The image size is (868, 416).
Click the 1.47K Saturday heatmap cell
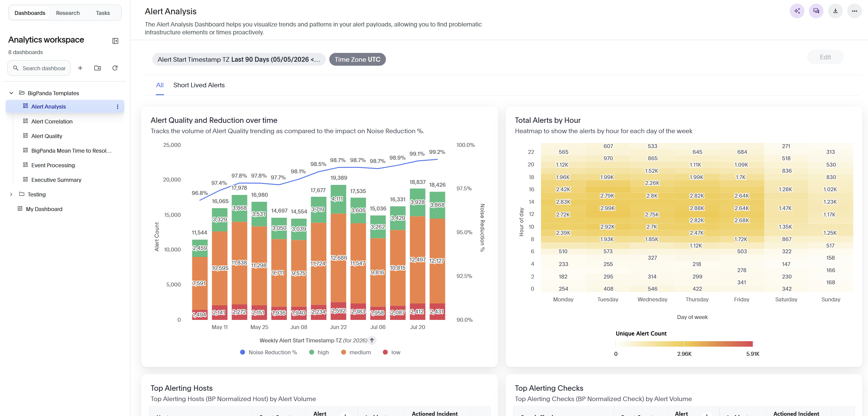point(786,208)
